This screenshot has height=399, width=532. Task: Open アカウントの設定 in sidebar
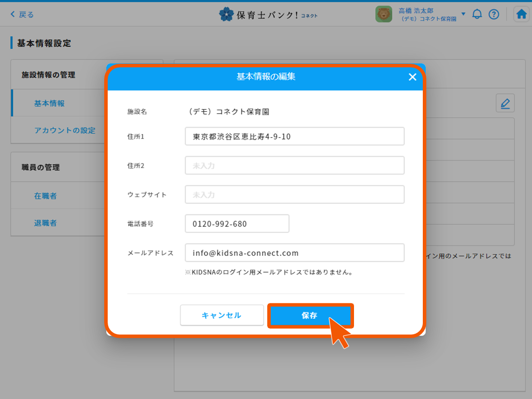tap(65, 130)
